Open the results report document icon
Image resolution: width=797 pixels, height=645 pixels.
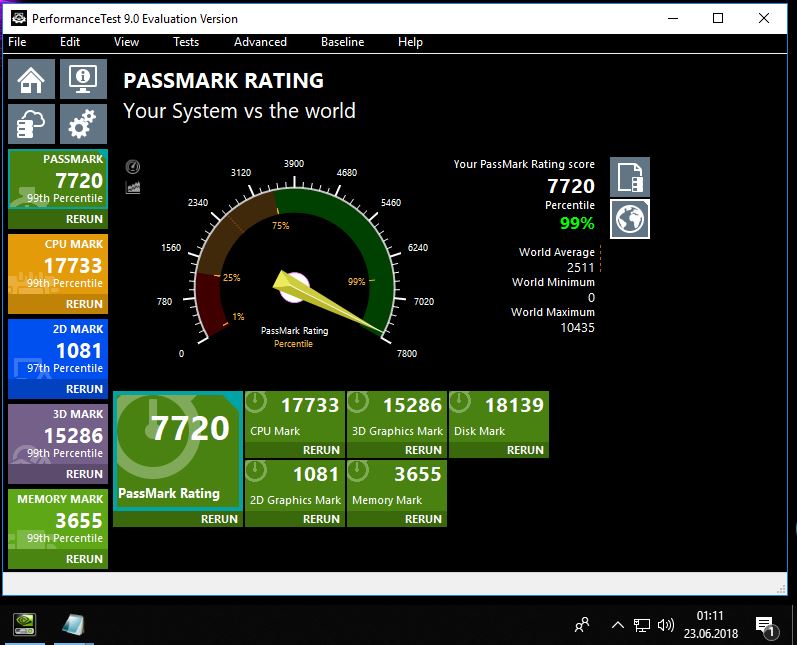tap(630, 177)
